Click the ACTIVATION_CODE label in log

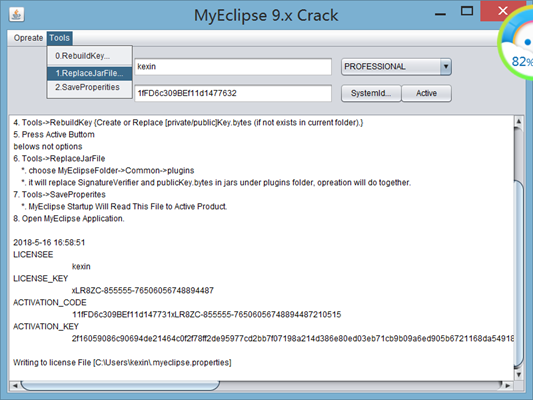coord(50,302)
